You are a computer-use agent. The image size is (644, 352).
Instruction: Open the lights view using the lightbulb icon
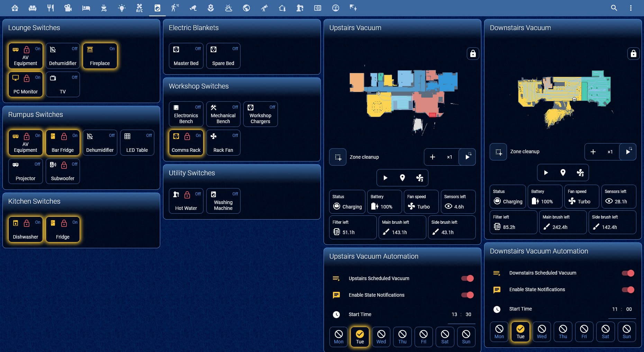pos(122,8)
